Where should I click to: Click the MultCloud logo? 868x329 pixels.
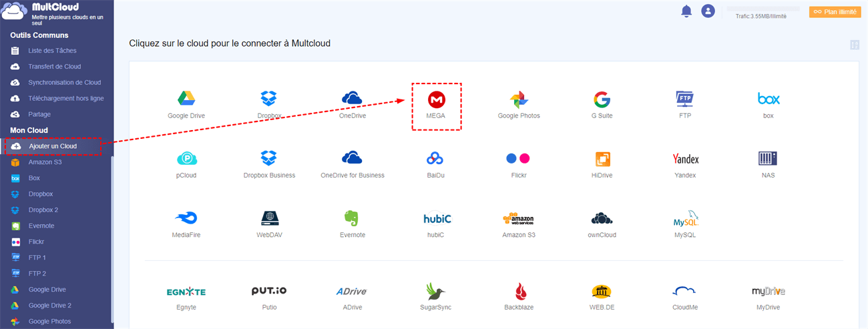tap(15, 12)
